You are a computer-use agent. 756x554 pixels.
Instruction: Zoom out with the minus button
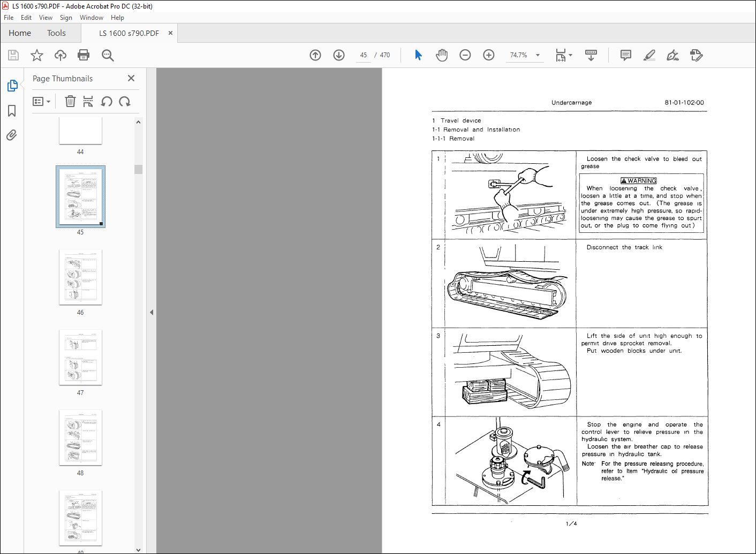coord(465,55)
